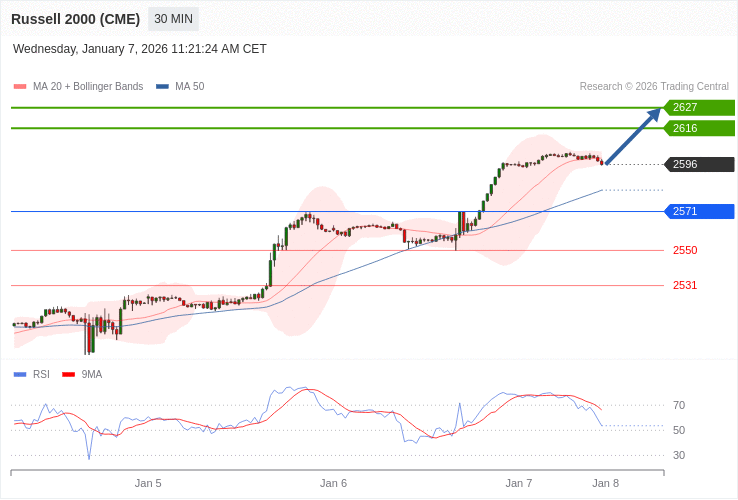This screenshot has width=738, height=500.
Task: Click the MA 50 legend swatch
Action: (x=162, y=87)
